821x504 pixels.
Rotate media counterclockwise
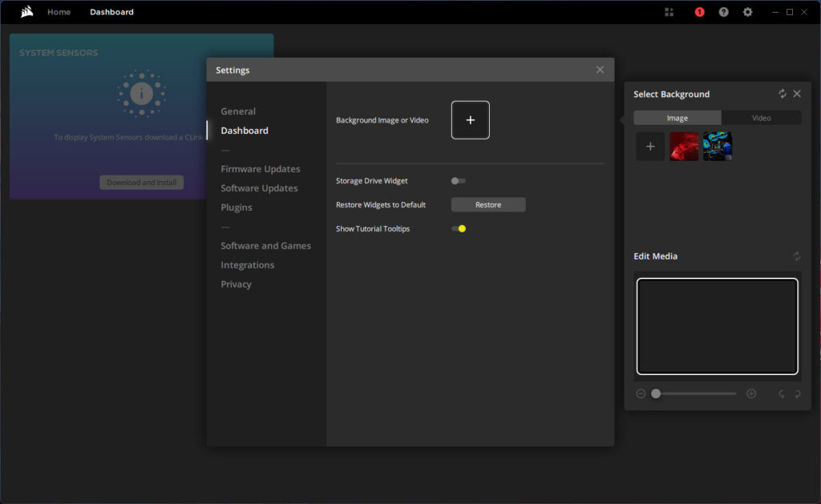782,393
